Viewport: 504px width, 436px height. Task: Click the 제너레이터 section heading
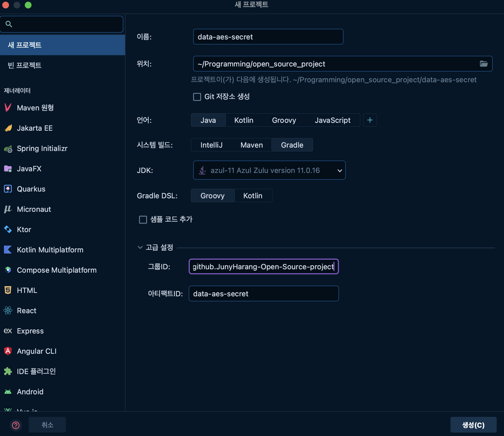(x=17, y=91)
